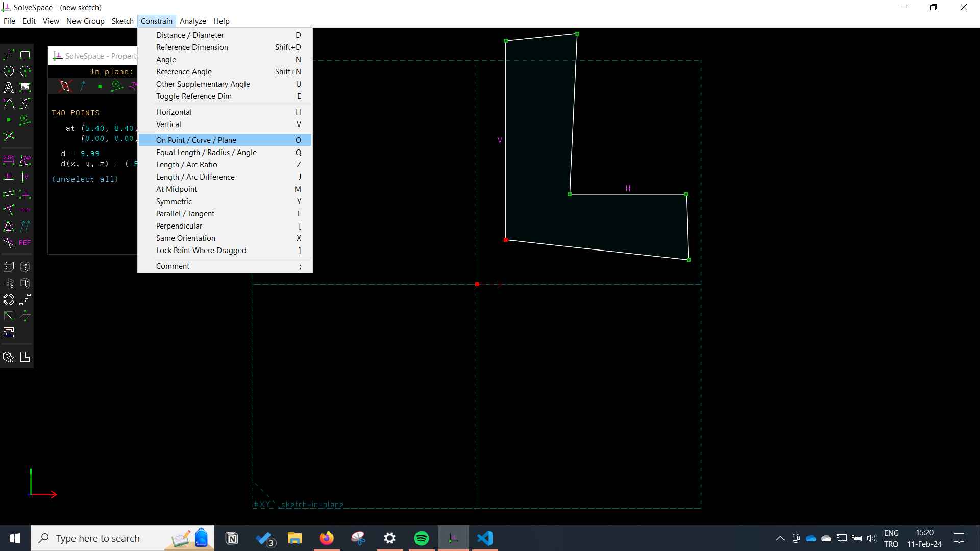Image resolution: width=980 pixels, height=551 pixels.
Task: Select Perpendicular constraint option
Action: pos(178,226)
